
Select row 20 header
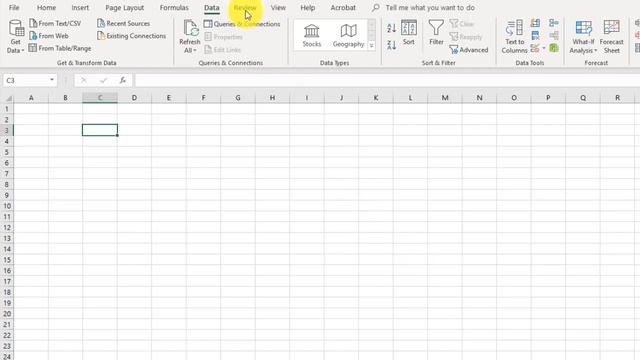7,314
